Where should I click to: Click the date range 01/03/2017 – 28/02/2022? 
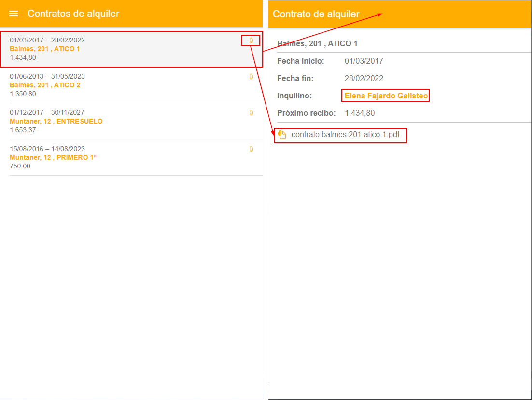(x=47, y=40)
